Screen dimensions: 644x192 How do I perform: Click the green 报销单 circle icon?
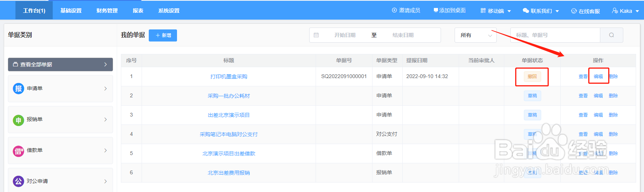coord(18,120)
